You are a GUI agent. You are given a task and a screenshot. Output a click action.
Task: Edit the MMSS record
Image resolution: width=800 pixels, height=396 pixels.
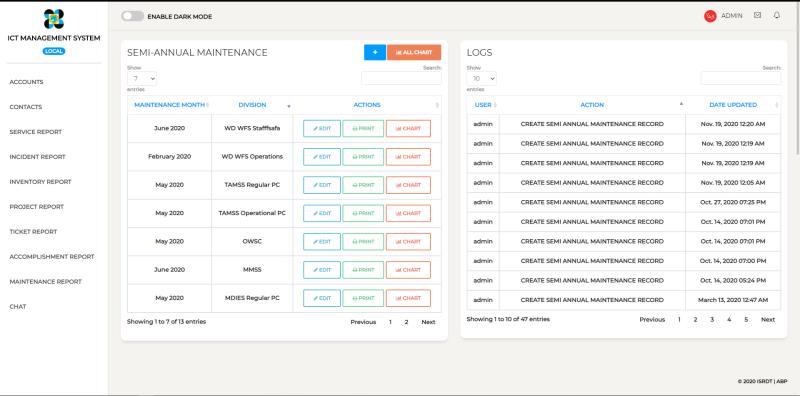point(322,270)
